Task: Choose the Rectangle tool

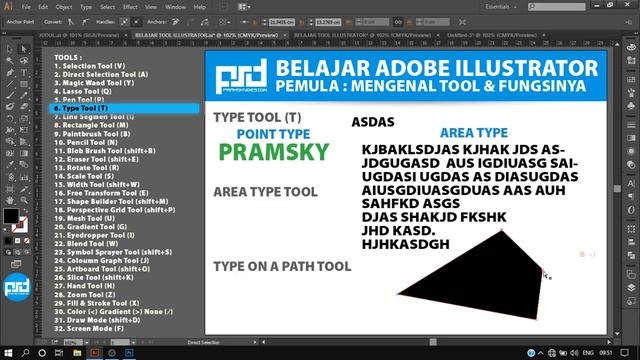Action: pos(24,84)
